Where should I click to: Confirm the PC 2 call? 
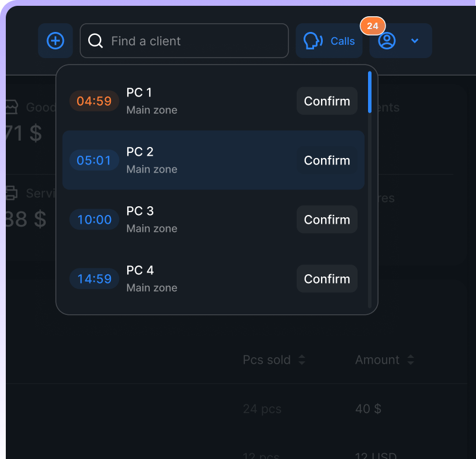(x=327, y=160)
